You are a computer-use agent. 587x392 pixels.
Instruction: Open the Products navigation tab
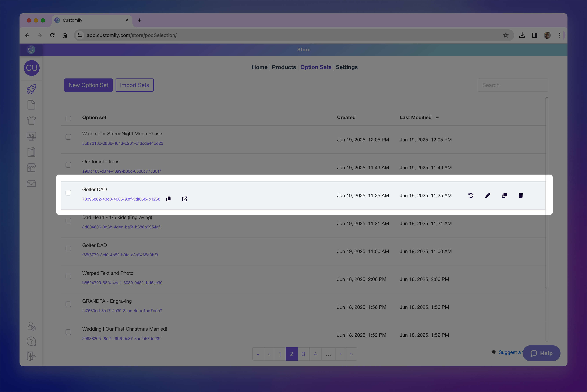point(284,67)
